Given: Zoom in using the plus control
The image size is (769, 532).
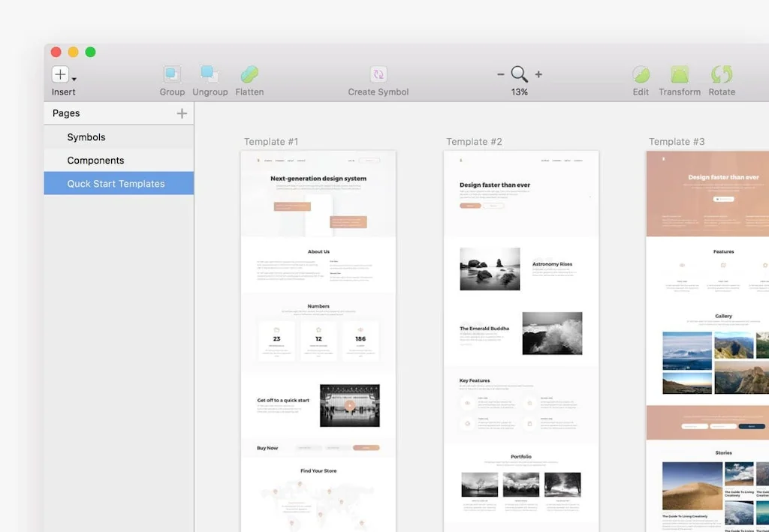Looking at the screenshot, I should pyautogui.click(x=538, y=74).
